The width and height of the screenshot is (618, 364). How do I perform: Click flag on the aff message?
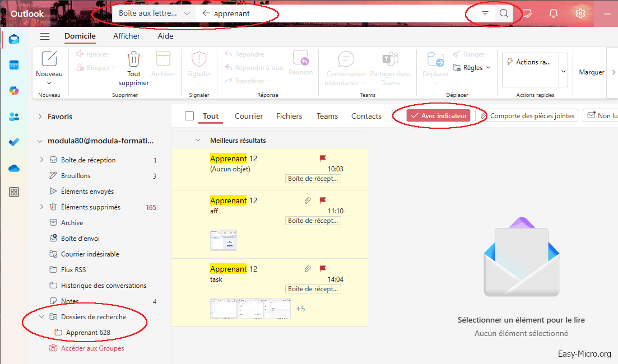pyautogui.click(x=323, y=200)
